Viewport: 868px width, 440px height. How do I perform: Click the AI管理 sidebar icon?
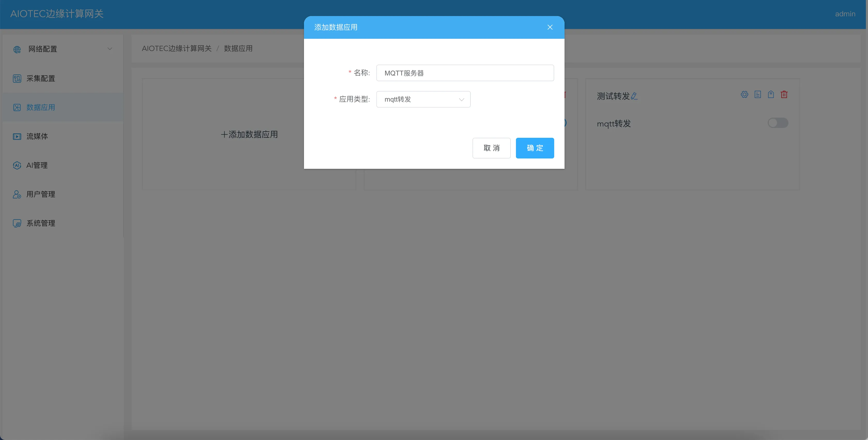[17, 165]
